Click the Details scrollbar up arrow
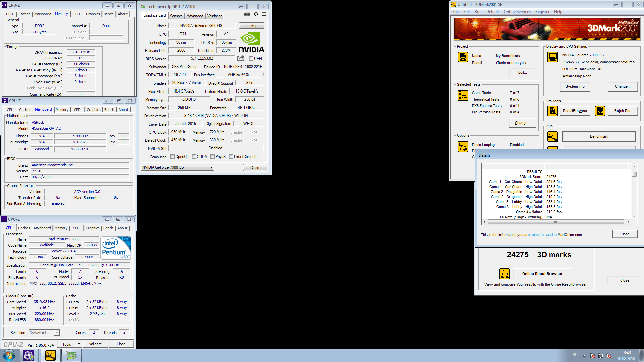 point(634,166)
